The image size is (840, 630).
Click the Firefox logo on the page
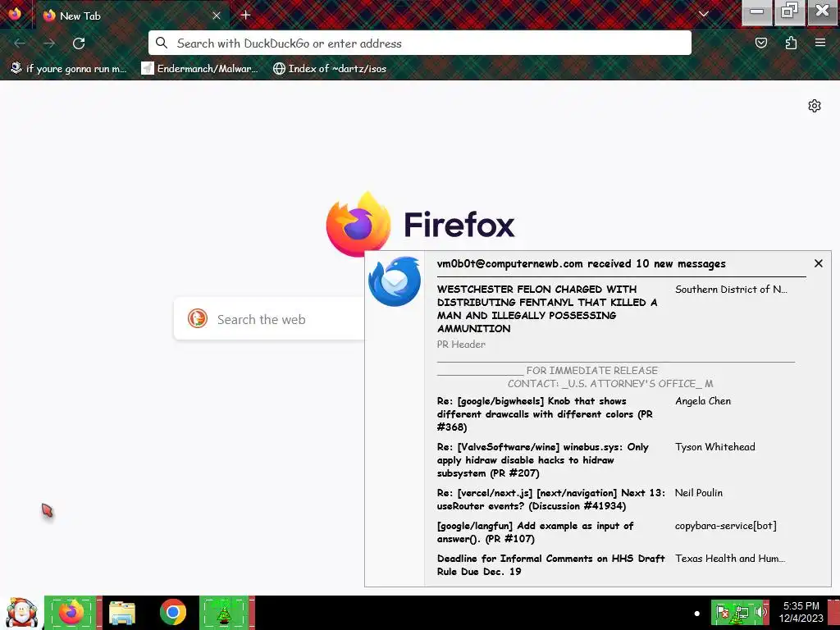coord(358,224)
